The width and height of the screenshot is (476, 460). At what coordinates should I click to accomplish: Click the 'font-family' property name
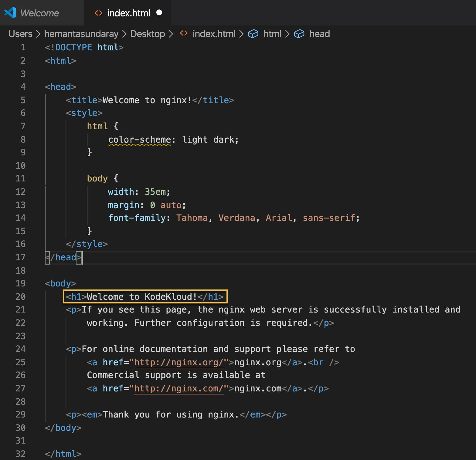pyautogui.click(x=137, y=218)
